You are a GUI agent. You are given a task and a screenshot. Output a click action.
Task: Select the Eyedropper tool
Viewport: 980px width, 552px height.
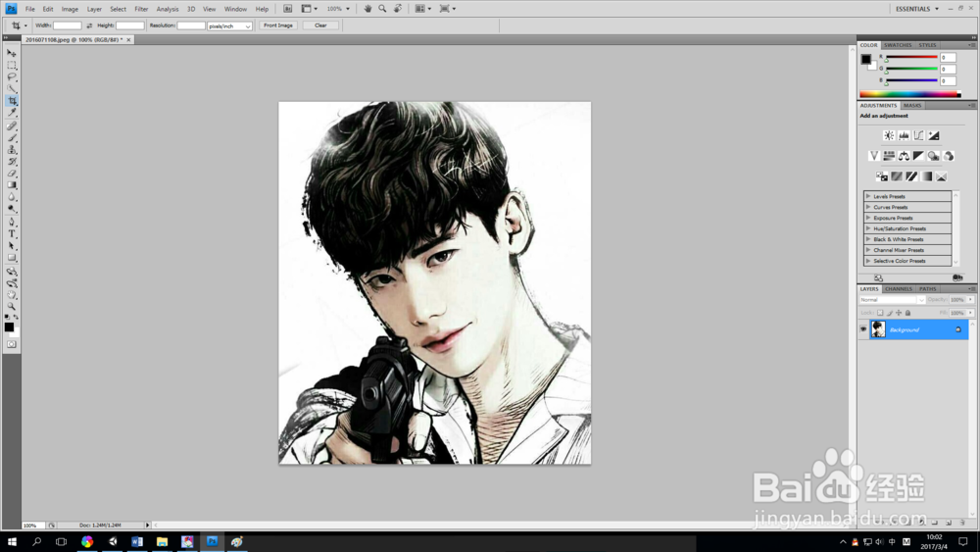tap(12, 113)
